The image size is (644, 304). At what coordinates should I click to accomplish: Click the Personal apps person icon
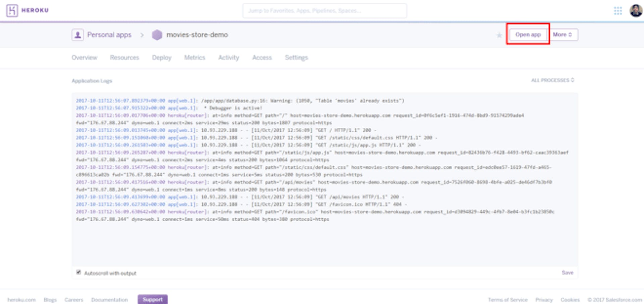pyautogui.click(x=77, y=35)
